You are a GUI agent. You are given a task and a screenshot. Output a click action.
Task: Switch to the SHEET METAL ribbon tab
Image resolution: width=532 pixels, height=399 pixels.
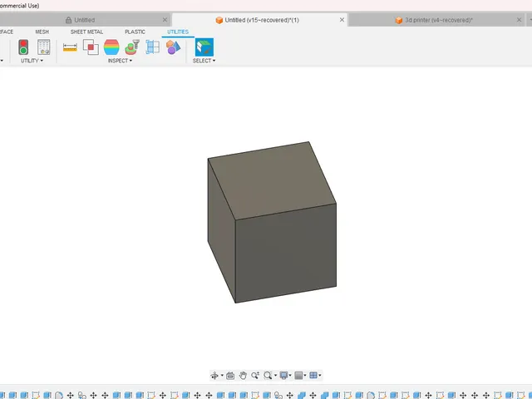pyautogui.click(x=86, y=32)
